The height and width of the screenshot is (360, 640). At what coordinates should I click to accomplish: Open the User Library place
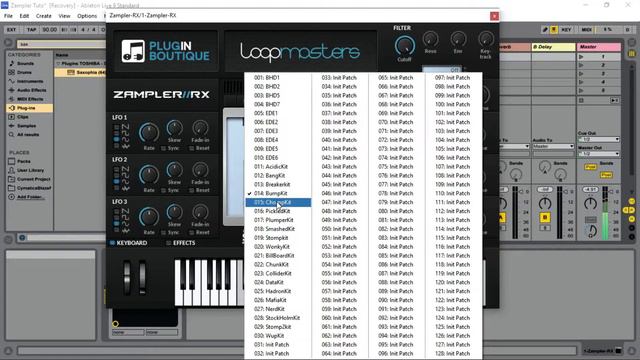pyautogui.click(x=29, y=170)
